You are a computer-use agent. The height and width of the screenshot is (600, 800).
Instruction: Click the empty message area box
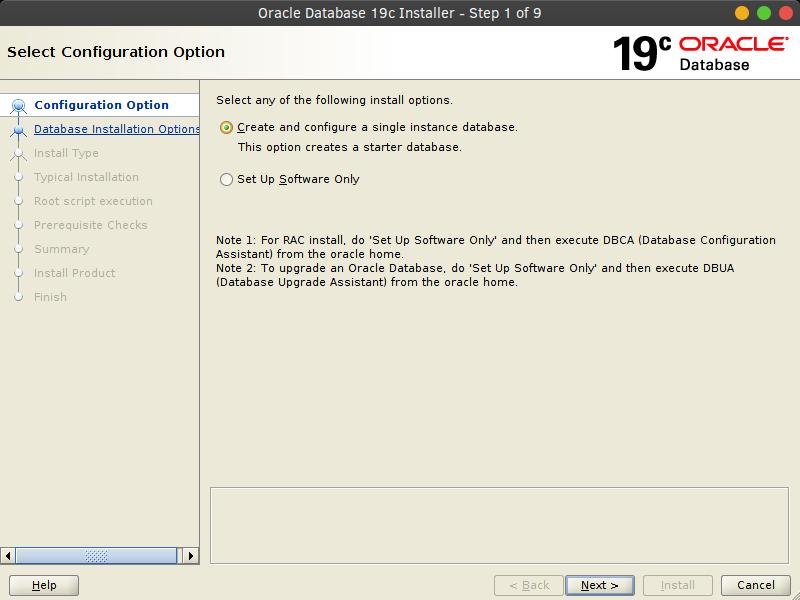point(499,526)
